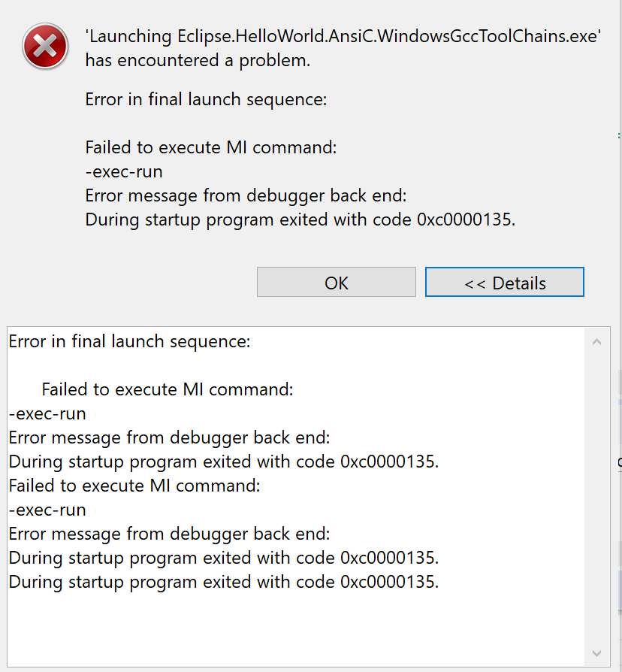Click the "has encountered a problem." text
The image size is (622, 672).
(x=198, y=61)
